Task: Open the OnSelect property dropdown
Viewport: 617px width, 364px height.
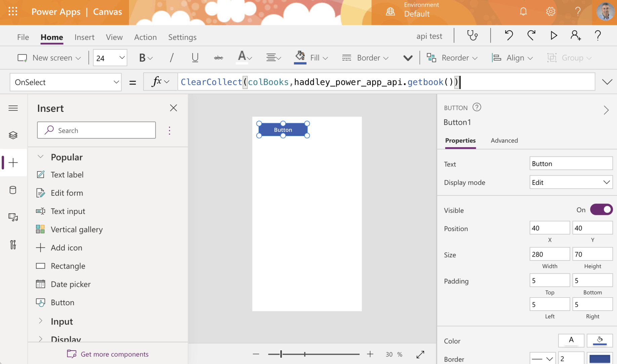Action: pyautogui.click(x=66, y=82)
